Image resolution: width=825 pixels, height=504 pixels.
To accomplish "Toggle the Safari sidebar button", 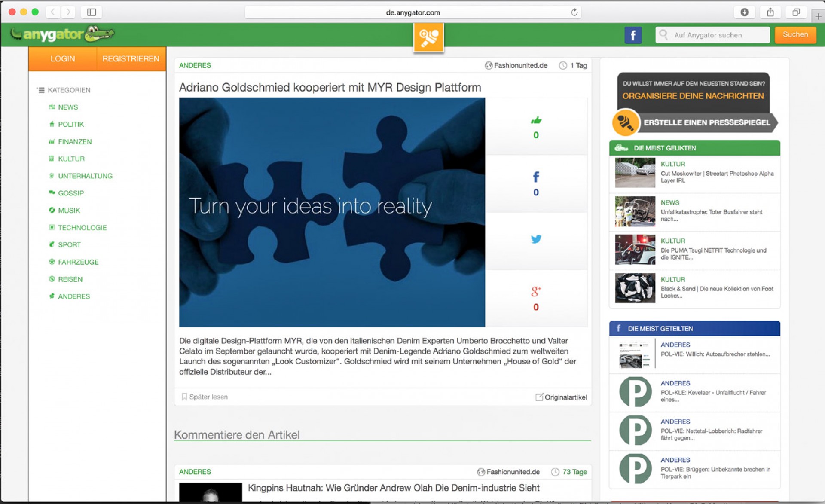I will point(91,12).
